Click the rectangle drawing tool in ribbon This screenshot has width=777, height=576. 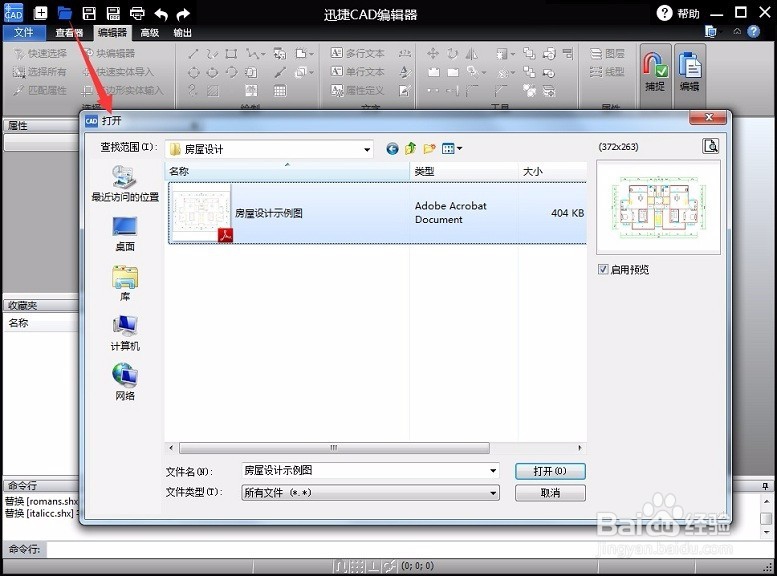231,54
